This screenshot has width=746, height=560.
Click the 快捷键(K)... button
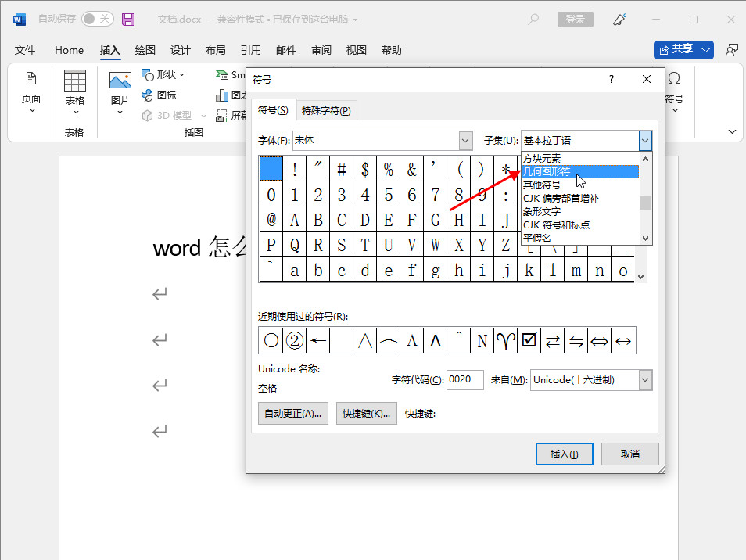click(366, 414)
